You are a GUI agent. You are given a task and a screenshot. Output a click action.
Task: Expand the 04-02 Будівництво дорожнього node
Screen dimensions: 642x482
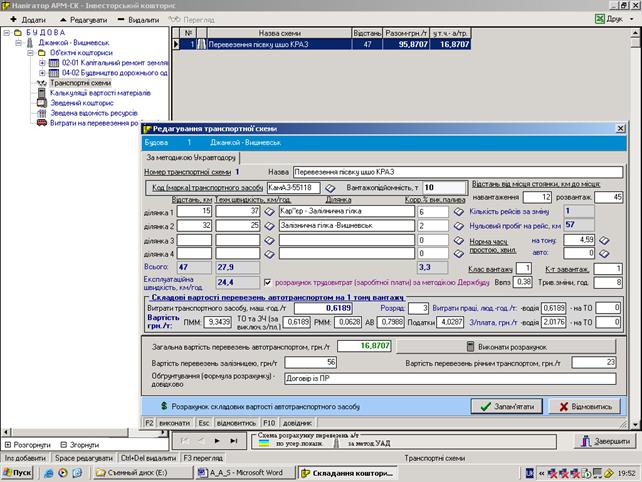42,74
